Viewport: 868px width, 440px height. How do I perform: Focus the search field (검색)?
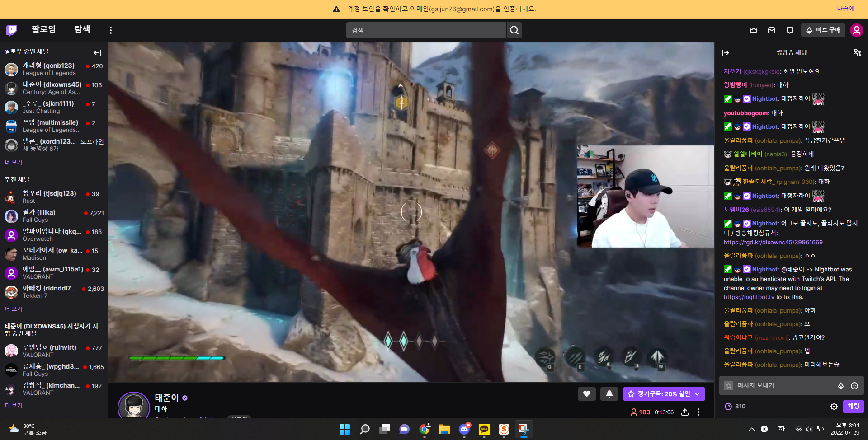click(x=426, y=30)
